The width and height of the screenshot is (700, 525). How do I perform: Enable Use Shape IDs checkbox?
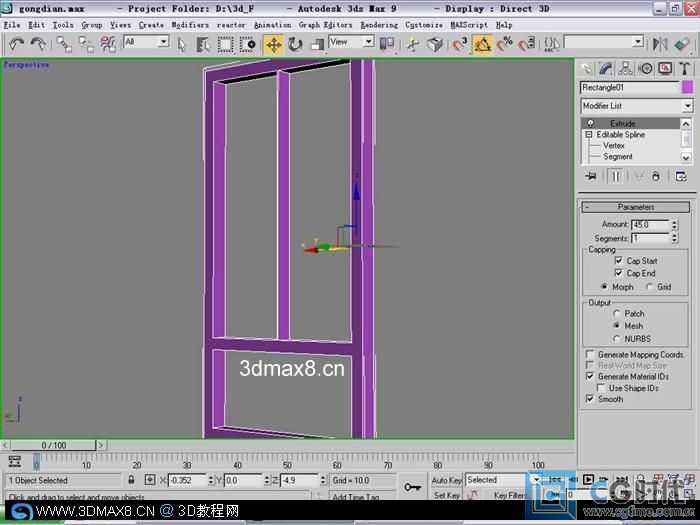tap(601, 388)
